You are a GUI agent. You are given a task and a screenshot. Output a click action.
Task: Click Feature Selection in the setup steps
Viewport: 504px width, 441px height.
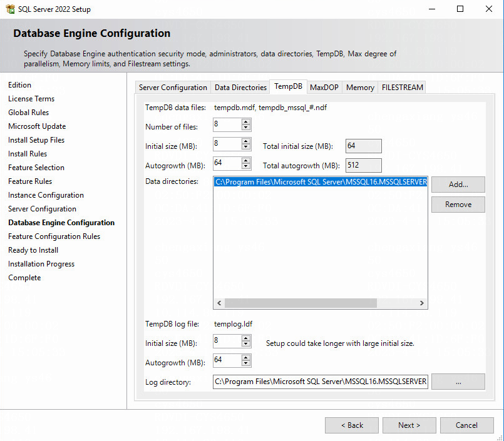pos(36,168)
